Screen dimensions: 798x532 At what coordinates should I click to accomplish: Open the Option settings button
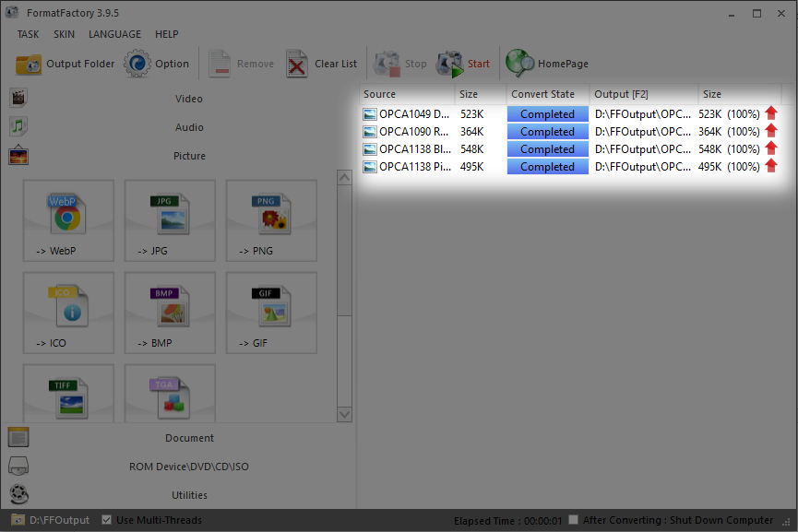[x=157, y=64]
